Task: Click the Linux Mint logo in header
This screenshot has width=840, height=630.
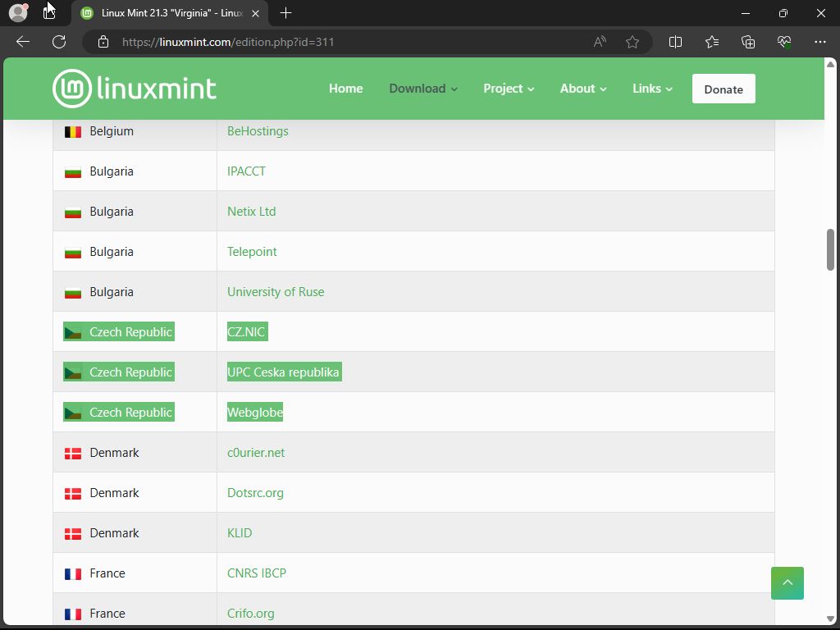Action: pyautogui.click(x=135, y=89)
